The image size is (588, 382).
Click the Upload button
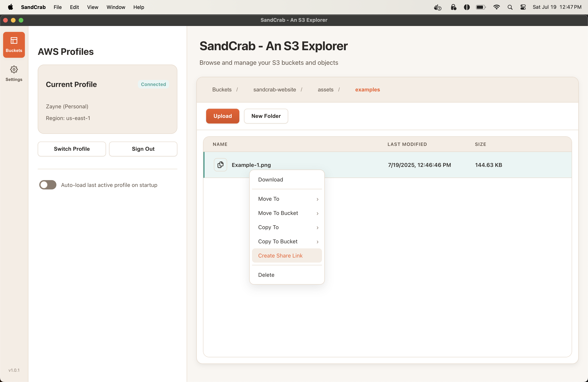(223, 116)
